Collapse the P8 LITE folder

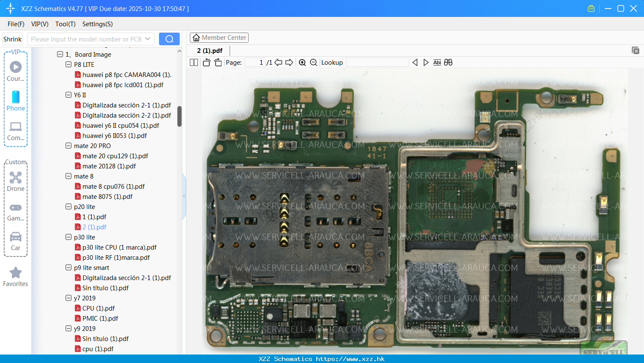pyautogui.click(x=69, y=64)
